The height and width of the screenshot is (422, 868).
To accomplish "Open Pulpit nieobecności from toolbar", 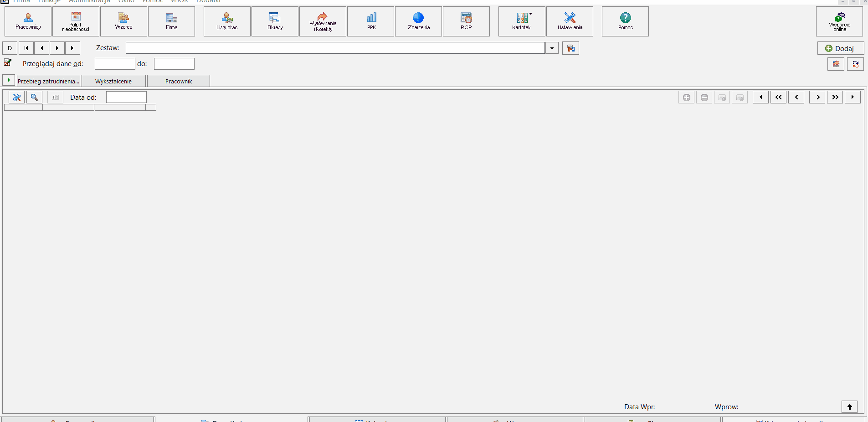I will tap(76, 21).
